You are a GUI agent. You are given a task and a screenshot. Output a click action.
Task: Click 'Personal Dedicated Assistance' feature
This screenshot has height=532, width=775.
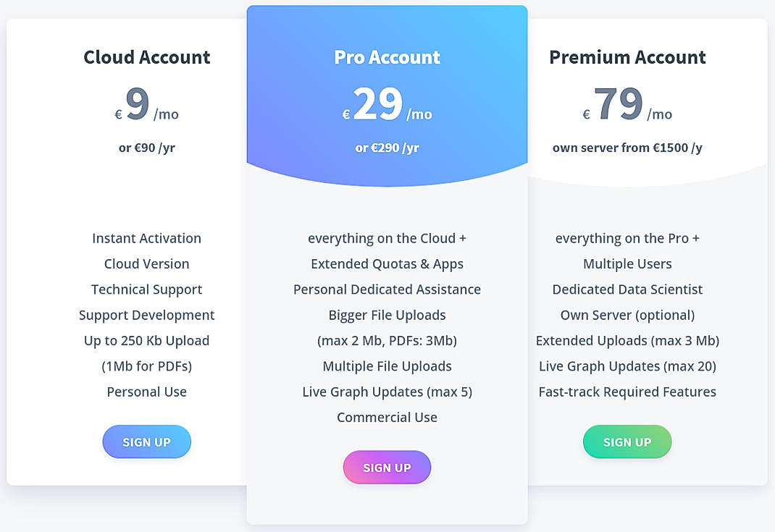tap(387, 290)
